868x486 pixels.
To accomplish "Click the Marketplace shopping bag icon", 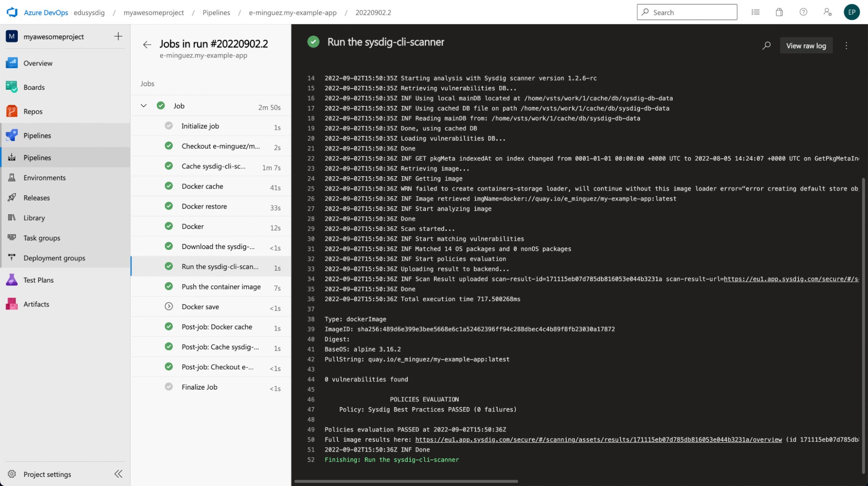I will (779, 12).
